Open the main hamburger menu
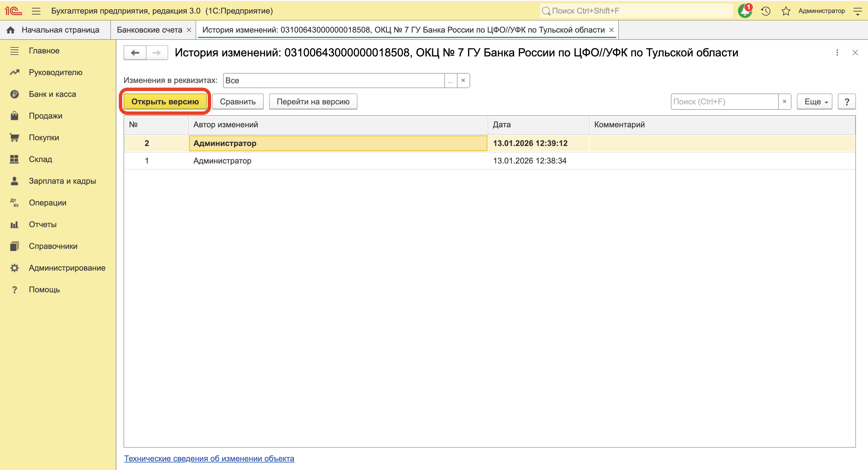 click(x=36, y=11)
